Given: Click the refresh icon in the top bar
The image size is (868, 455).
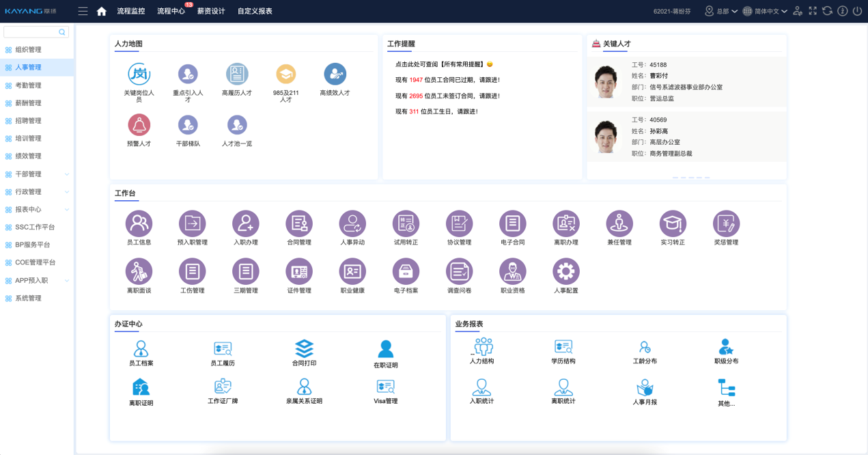Looking at the screenshot, I should pos(827,11).
